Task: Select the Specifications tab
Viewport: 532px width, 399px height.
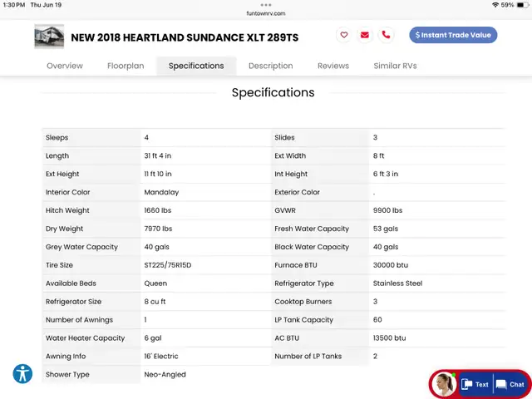Action: pyautogui.click(x=196, y=66)
